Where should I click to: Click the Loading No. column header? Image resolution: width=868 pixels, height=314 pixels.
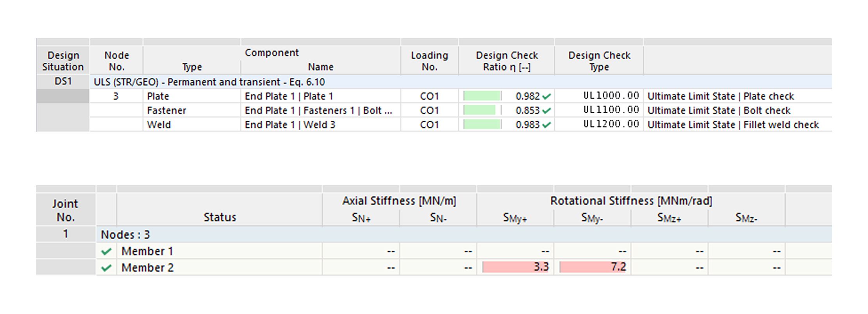(x=429, y=61)
